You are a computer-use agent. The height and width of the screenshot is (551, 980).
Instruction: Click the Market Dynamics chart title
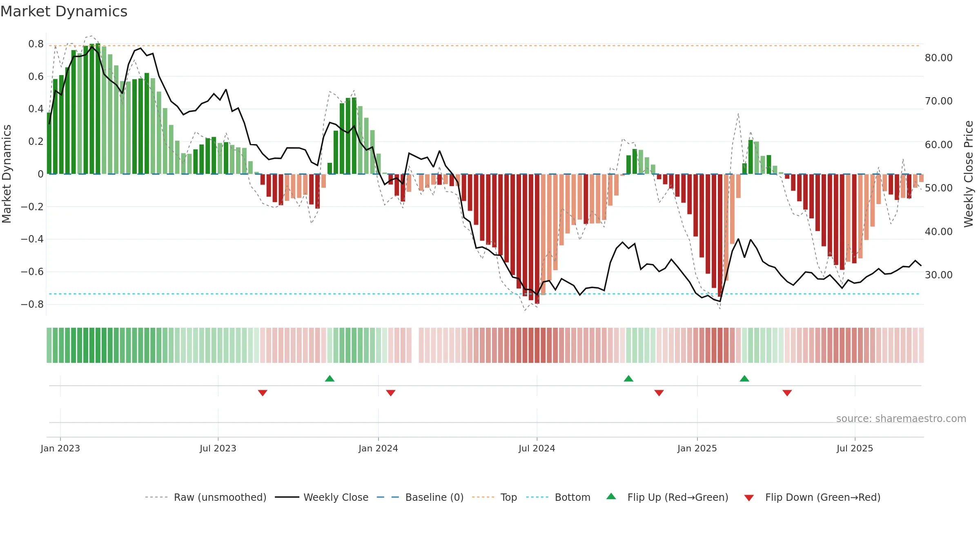(64, 11)
